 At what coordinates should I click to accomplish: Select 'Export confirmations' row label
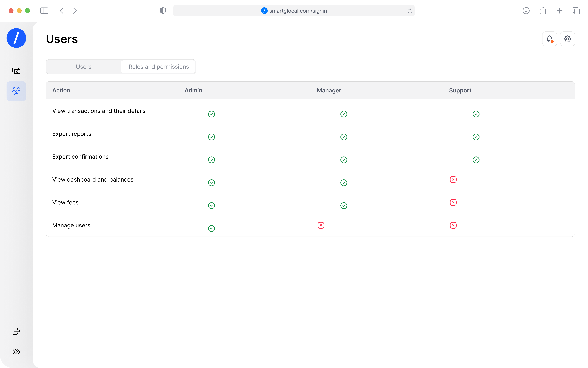coord(80,157)
